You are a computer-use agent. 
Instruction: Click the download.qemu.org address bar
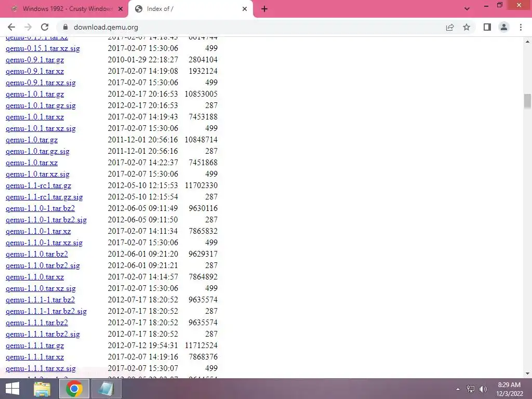tap(251, 27)
